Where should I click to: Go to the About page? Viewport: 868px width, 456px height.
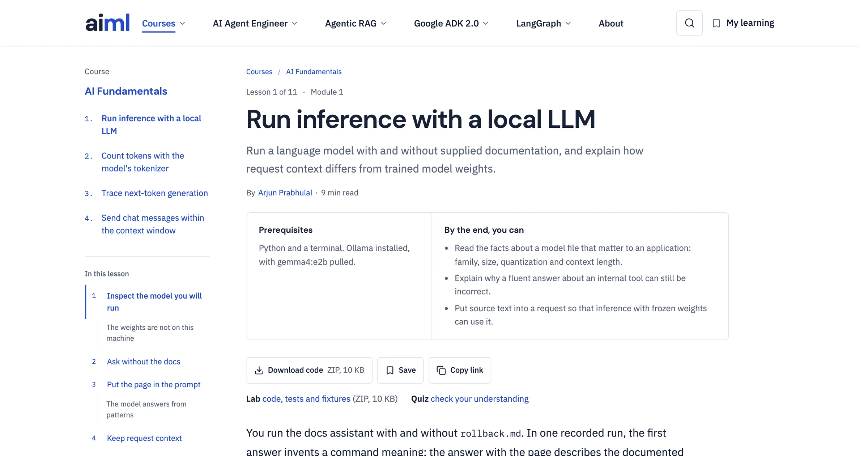(x=611, y=24)
